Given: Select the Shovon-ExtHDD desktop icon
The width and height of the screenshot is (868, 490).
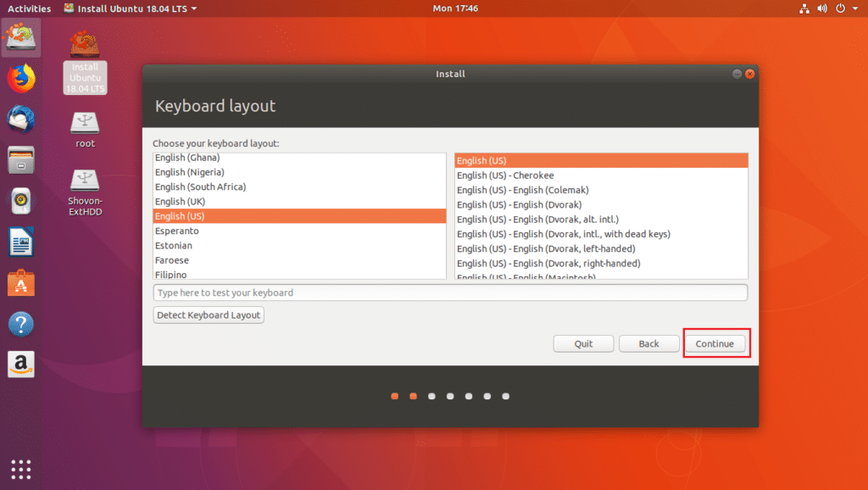Looking at the screenshot, I should pos(85,192).
